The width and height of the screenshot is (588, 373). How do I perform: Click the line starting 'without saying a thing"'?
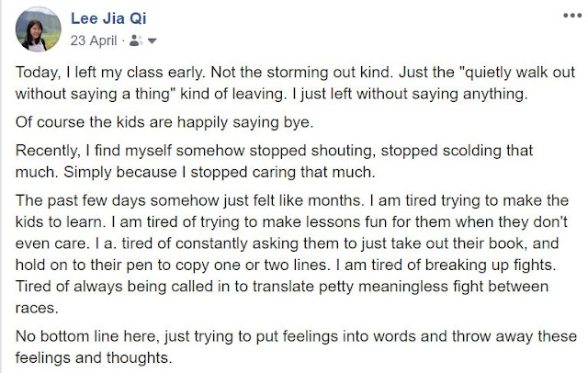(x=272, y=94)
